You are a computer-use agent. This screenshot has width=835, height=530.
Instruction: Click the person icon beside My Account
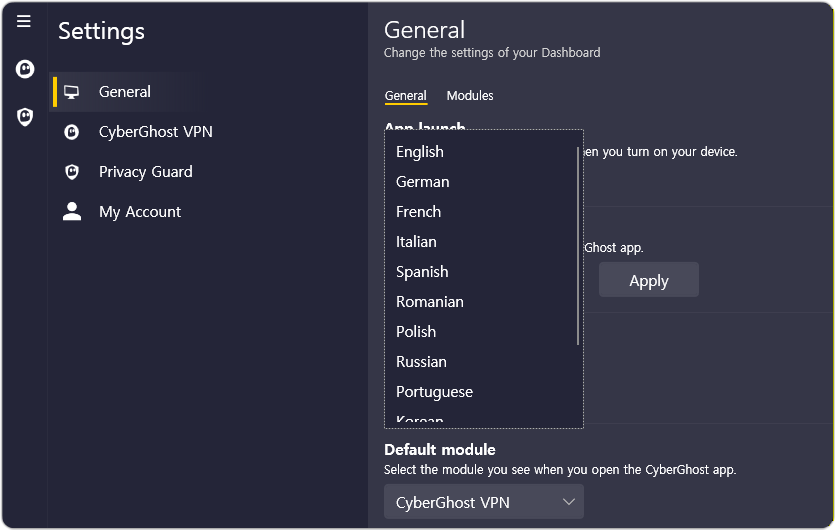[x=72, y=211]
